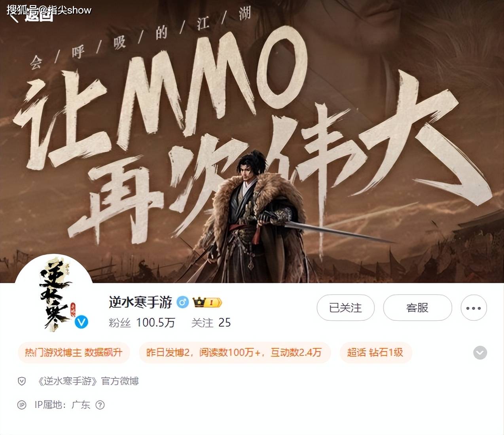Viewport: 504px width, 435px height.
Task: Click the 超话 钻石1级 tag
Action: pos(375,352)
